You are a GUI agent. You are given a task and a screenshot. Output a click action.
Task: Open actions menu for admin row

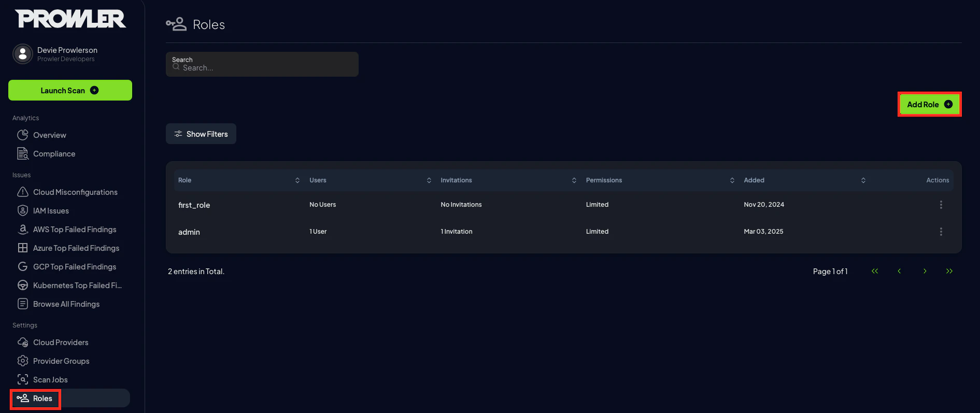[941, 232]
